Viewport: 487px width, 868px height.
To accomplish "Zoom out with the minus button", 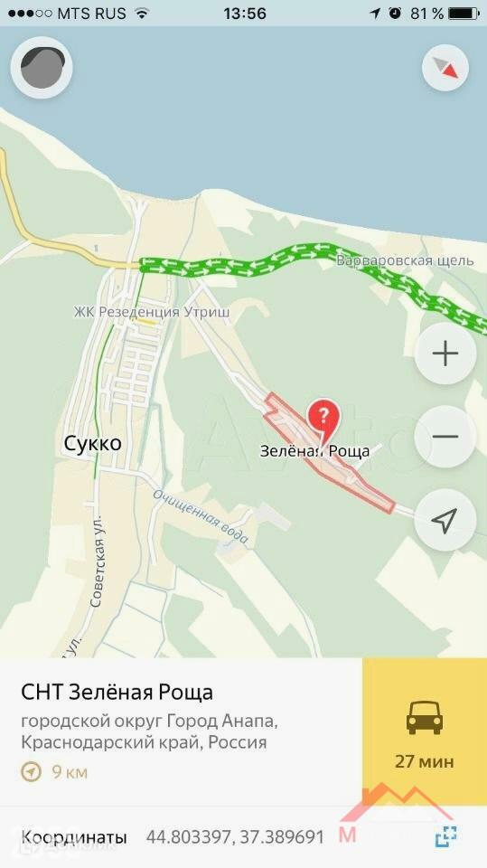I will (x=445, y=437).
